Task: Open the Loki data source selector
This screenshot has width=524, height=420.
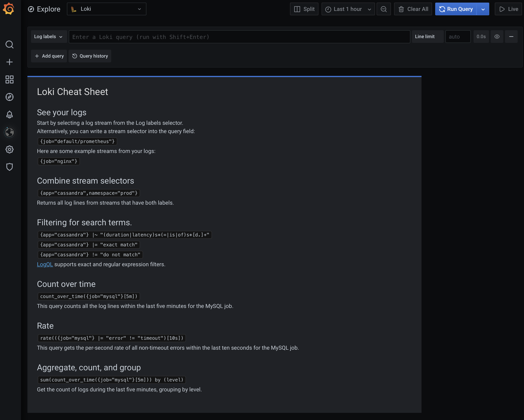Action: click(106, 9)
